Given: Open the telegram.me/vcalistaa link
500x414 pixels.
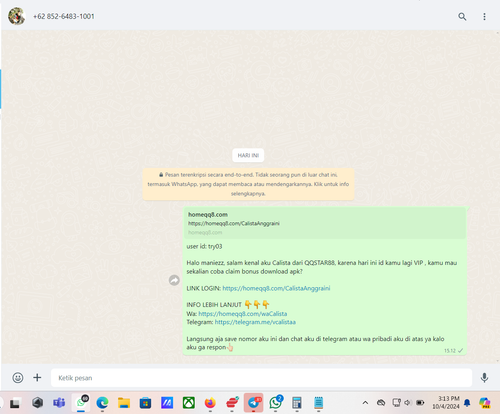Looking at the screenshot, I should pos(255,322).
